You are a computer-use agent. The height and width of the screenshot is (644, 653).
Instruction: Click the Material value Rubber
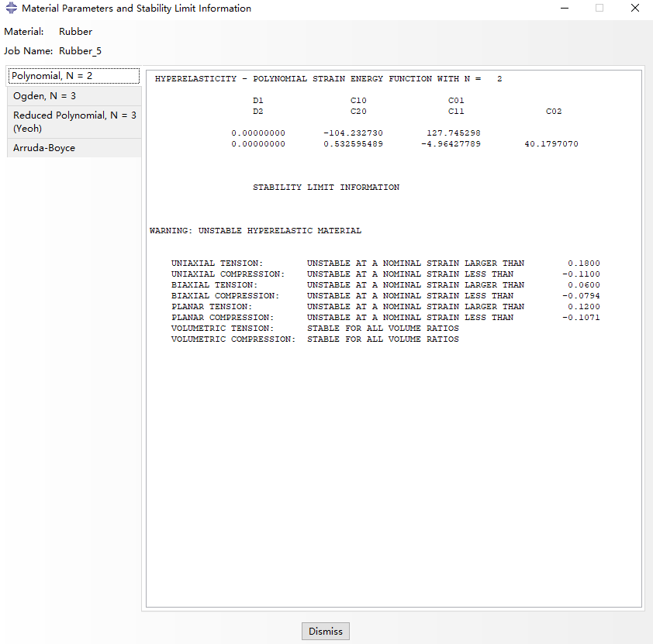pyautogui.click(x=75, y=32)
